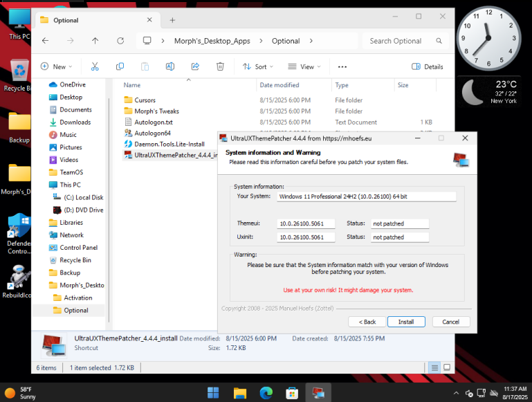Viewport: 532px width, 402px height.
Task: Click UltraUXThemePatcher icon in the taskbar
Action: pyautogui.click(x=318, y=393)
